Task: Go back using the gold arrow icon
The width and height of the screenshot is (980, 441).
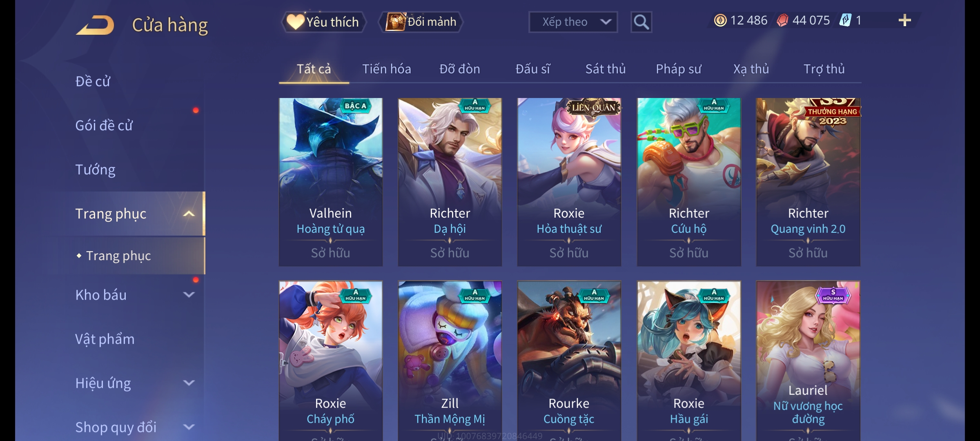Action: coord(95,25)
